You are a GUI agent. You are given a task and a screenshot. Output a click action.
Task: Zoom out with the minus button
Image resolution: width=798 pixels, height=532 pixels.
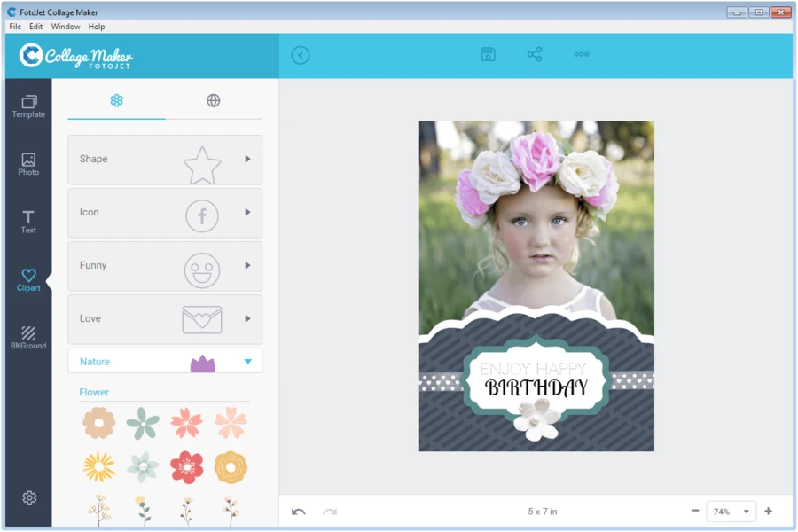point(695,512)
